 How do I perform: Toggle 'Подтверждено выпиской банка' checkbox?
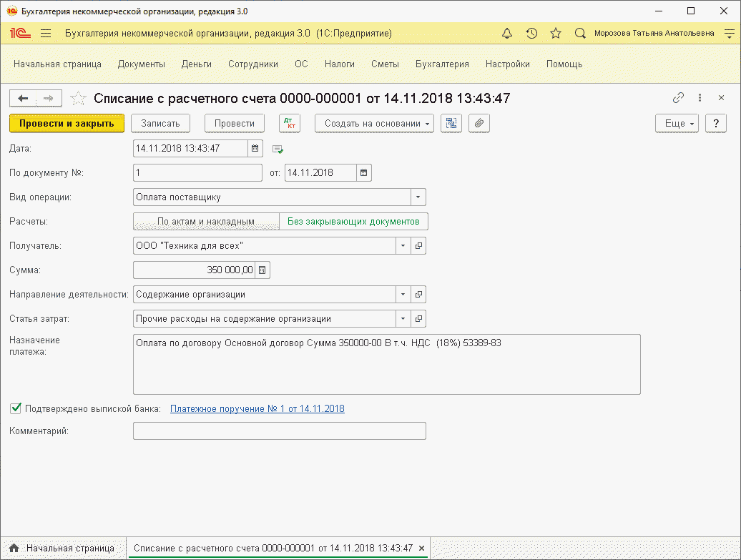[x=16, y=408]
